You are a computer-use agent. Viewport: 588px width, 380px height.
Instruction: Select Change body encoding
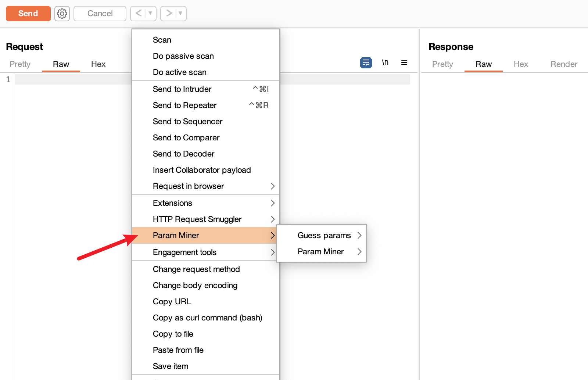tap(206, 285)
